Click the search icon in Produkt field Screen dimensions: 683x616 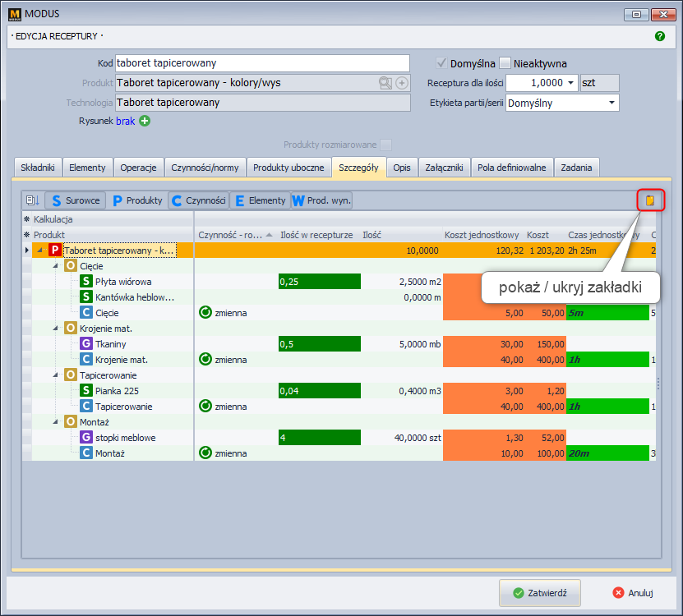click(385, 83)
